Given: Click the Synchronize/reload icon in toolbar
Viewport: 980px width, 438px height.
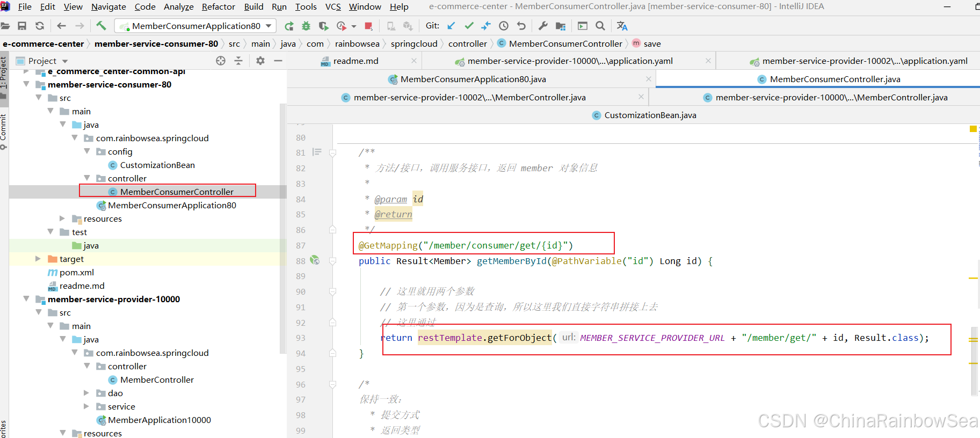Looking at the screenshot, I should 40,26.
